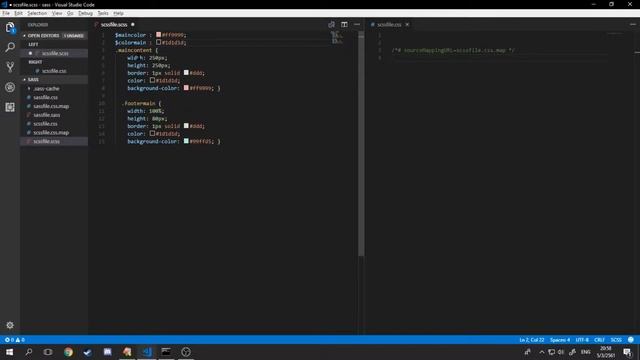Open Windows taskbar search
This screenshot has width=640, height=360.
[x=29, y=352]
